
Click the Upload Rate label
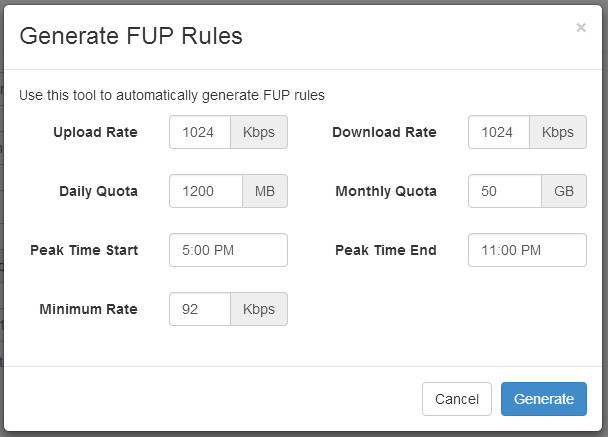tap(95, 132)
